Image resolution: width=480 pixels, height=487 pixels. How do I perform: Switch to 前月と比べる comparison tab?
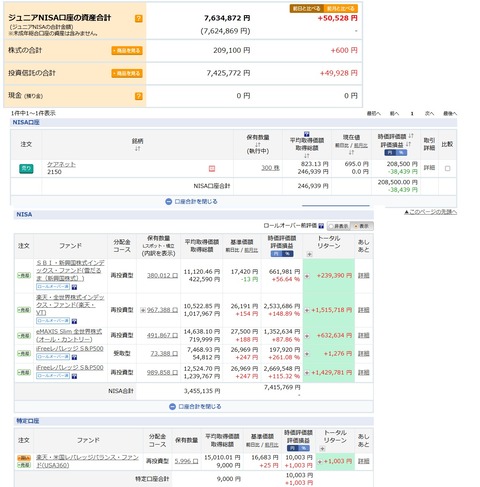click(x=340, y=9)
